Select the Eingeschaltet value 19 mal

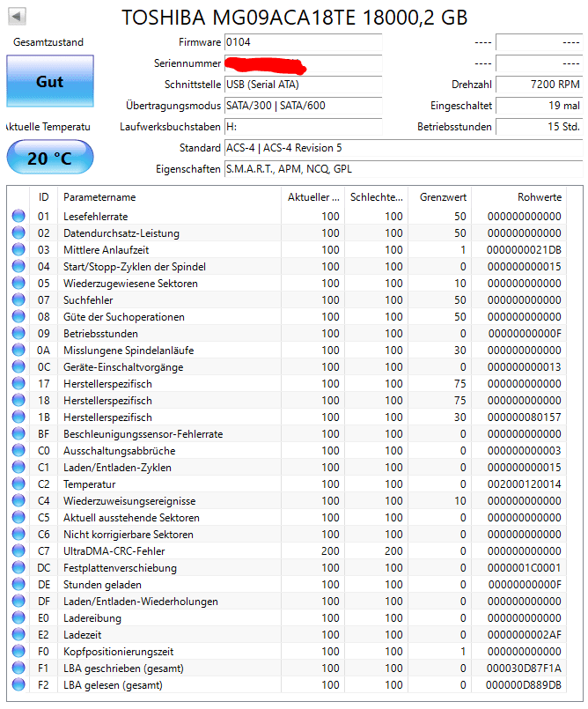tap(540, 106)
